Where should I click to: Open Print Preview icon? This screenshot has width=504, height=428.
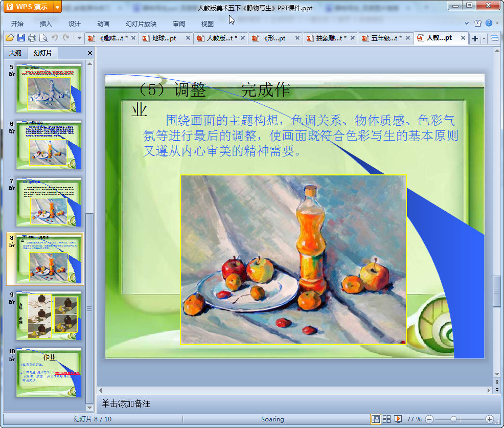coord(43,38)
